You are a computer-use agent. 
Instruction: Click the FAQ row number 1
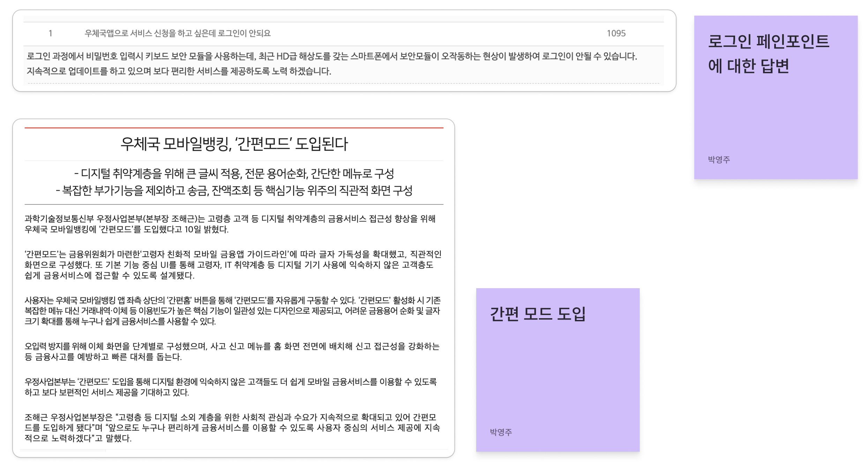click(50, 33)
